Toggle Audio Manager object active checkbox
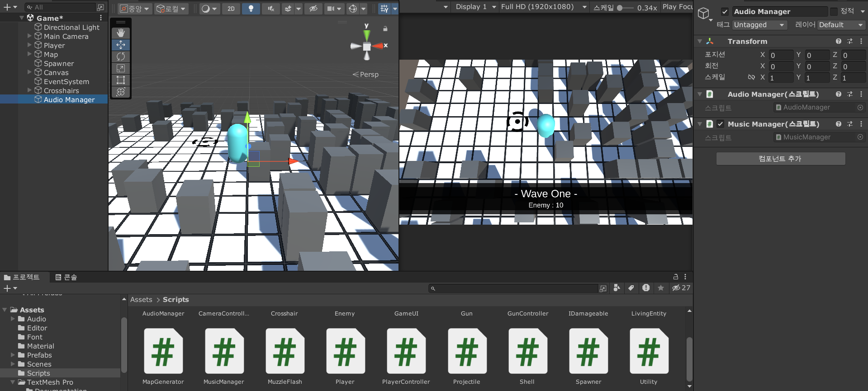The width and height of the screenshot is (868, 391). point(725,12)
